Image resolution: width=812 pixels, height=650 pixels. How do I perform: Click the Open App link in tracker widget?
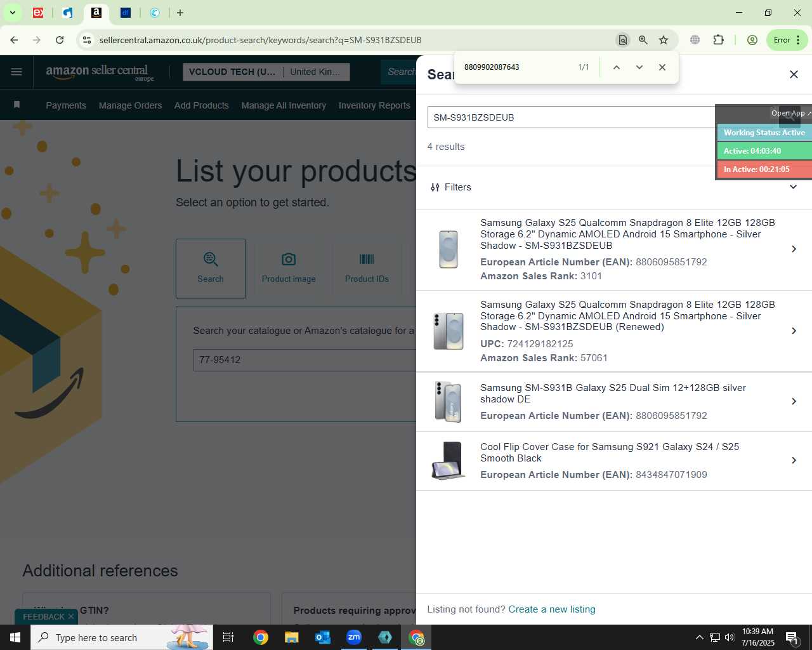pyautogui.click(x=791, y=113)
